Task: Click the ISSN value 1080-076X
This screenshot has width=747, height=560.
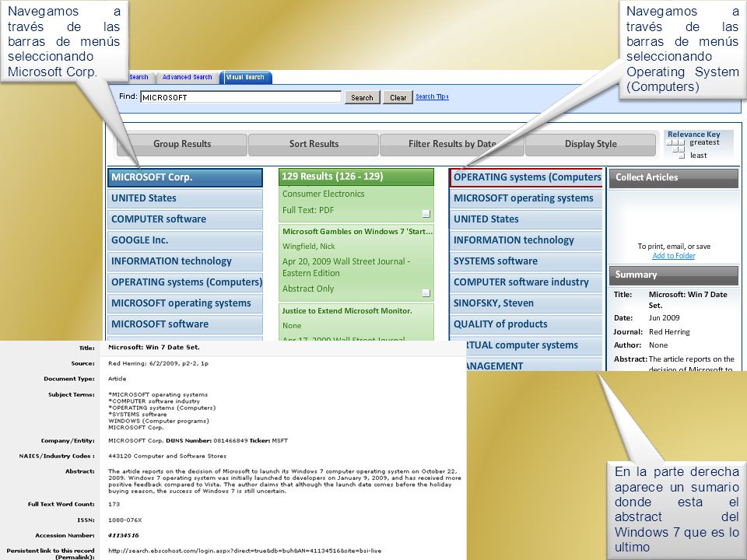Action: tap(124, 520)
